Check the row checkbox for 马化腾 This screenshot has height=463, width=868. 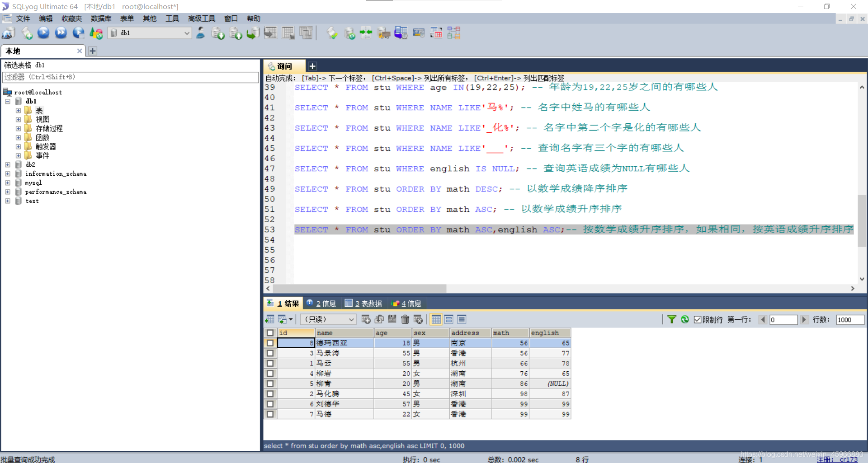pyautogui.click(x=270, y=394)
